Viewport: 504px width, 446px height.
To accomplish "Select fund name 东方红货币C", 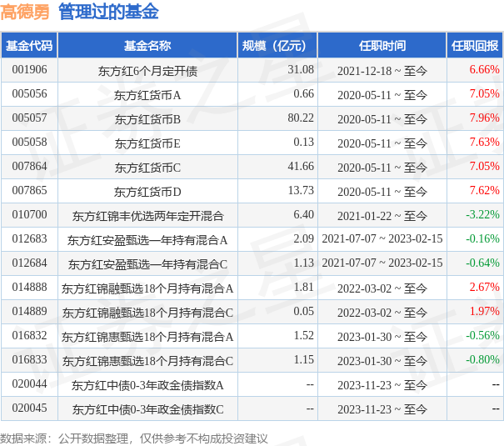I will (x=147, y=168).
